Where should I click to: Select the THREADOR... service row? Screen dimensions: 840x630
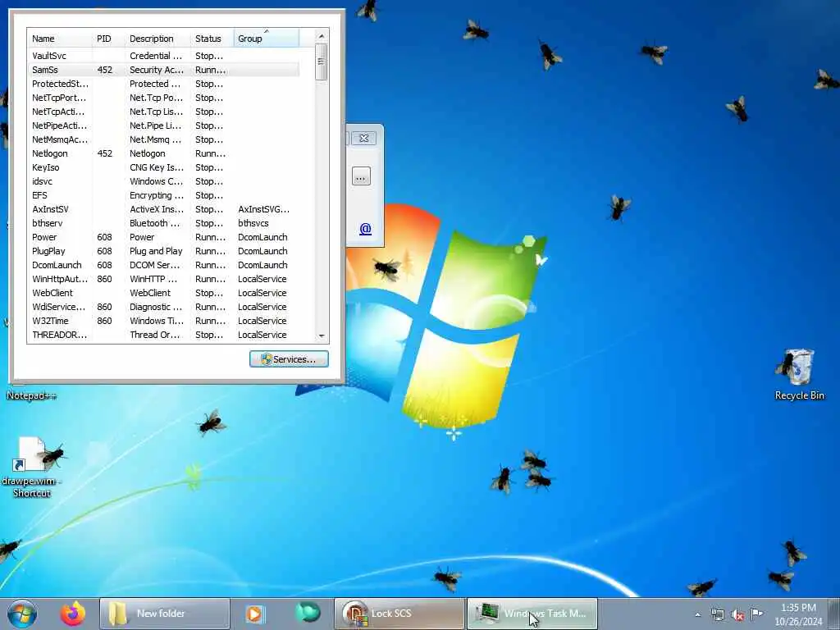pyautogui.click(x=163, y=335)
